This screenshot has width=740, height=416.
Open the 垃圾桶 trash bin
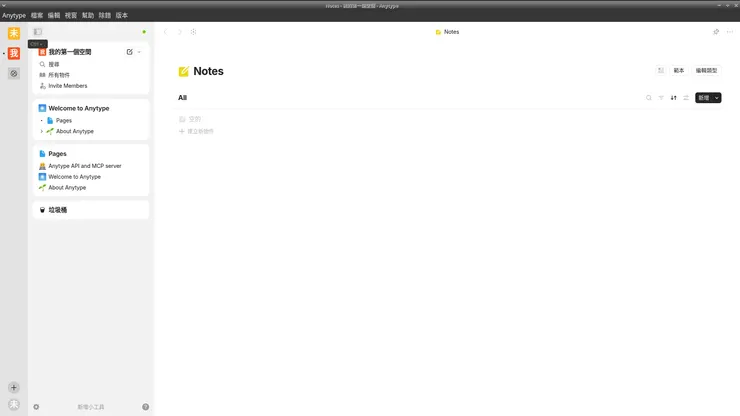click(58, 210)
